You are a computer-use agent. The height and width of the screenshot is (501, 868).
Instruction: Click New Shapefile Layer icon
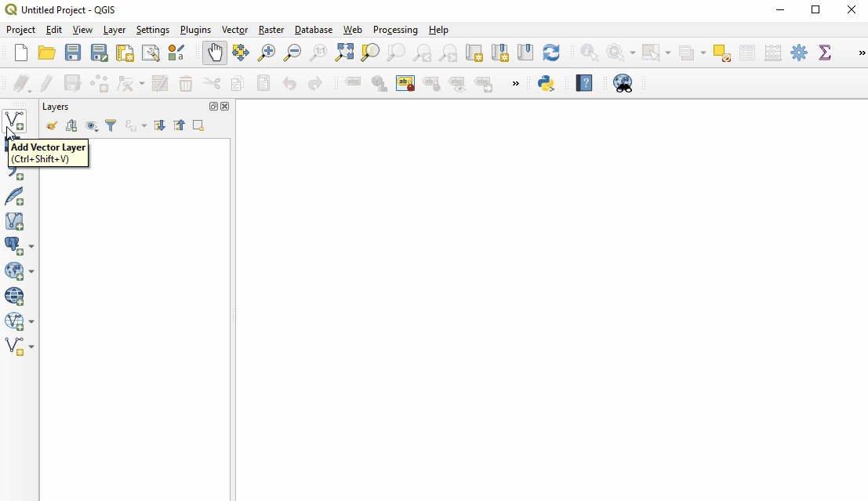pyautogui.click(x=13, y=346)
